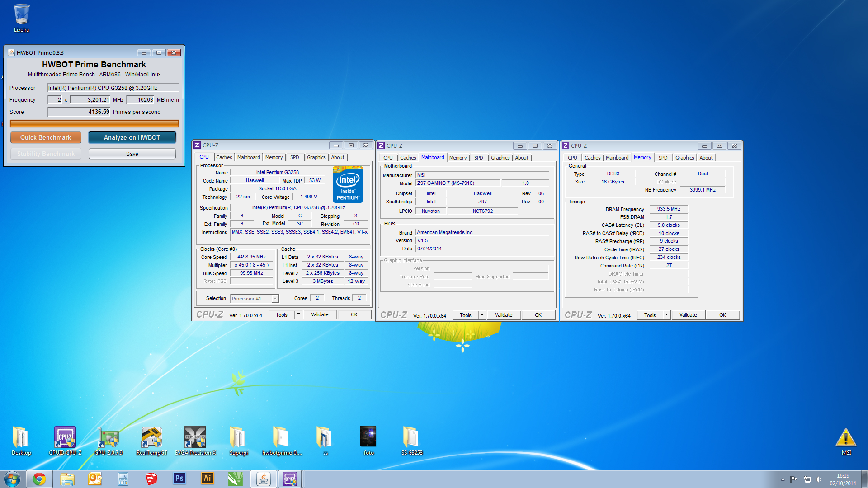Open the green CorelDRAW taskbar icon
This screenshot has height=488, width=868.
point(235,479)
